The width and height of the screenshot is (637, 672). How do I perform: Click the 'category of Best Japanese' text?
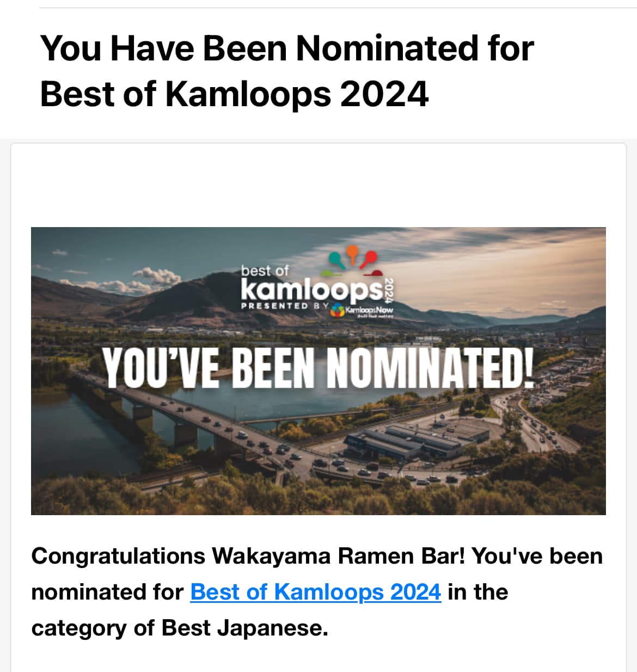coord(180,628)
